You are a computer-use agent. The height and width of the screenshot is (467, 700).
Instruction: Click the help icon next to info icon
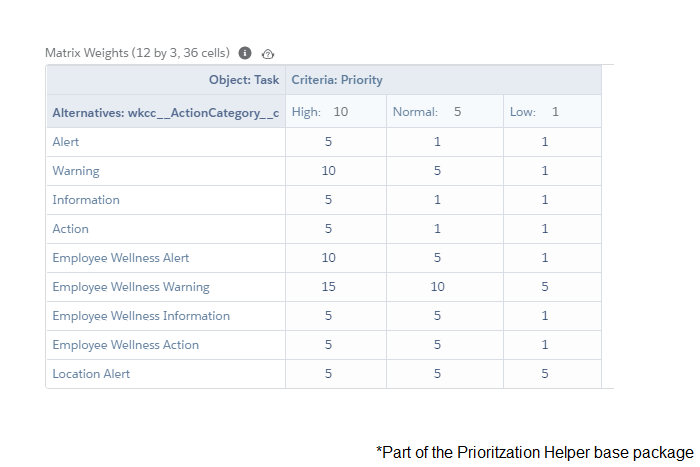[268, 54]
